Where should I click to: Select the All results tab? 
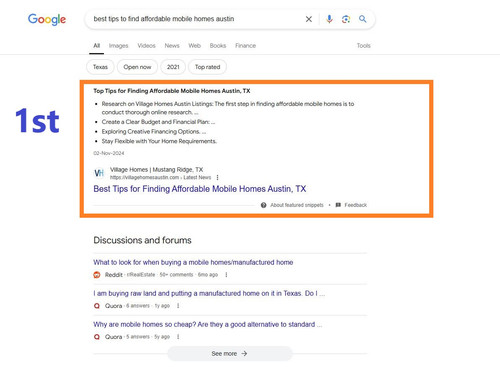[97, 46]
